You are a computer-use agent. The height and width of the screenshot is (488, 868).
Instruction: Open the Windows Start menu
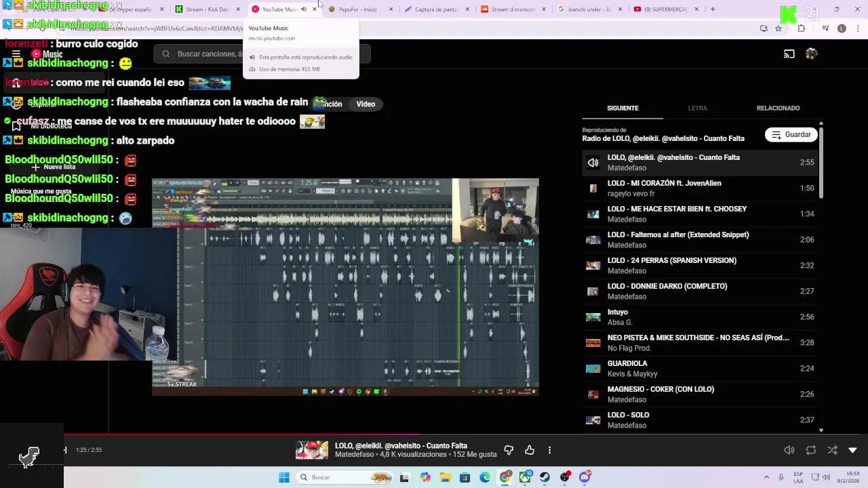coord(284,477)
